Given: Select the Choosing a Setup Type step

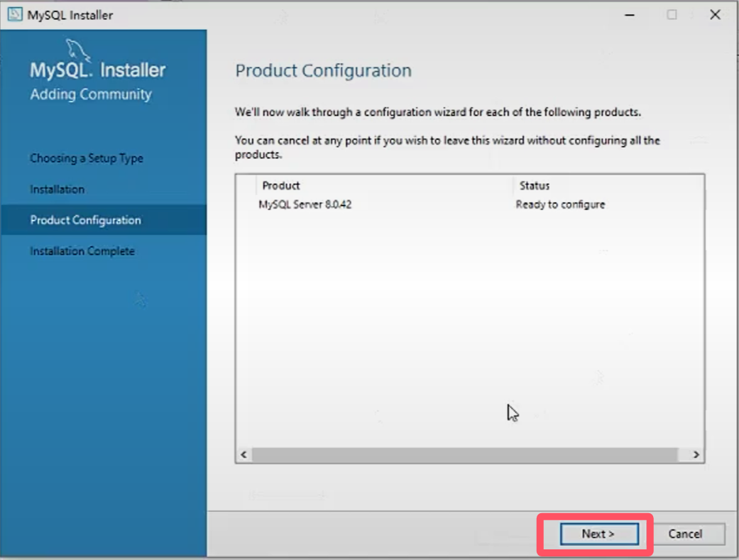Looking at the screenshot, I should (87, 158).
